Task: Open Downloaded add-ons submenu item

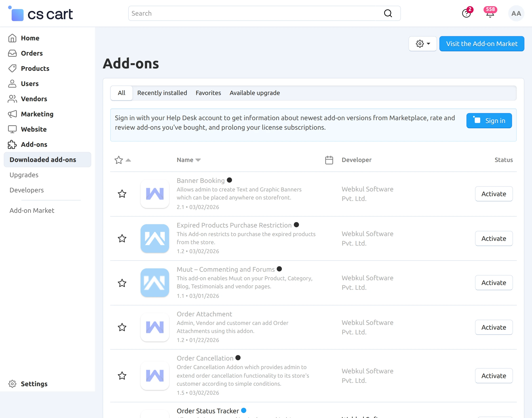Action: (x=47, y=160)
